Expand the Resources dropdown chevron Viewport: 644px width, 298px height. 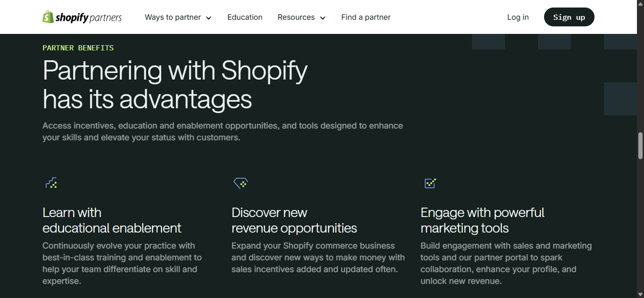tap(323, 18)
